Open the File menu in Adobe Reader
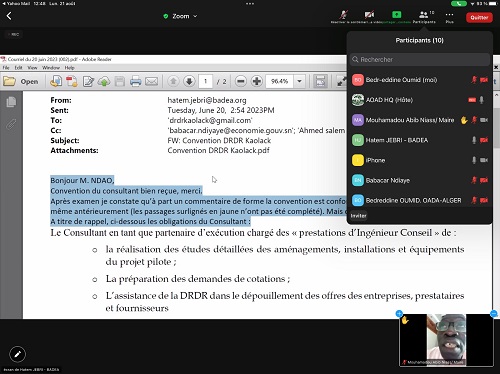500x374 pixels. pyautogui.click(x=6, y=68)
